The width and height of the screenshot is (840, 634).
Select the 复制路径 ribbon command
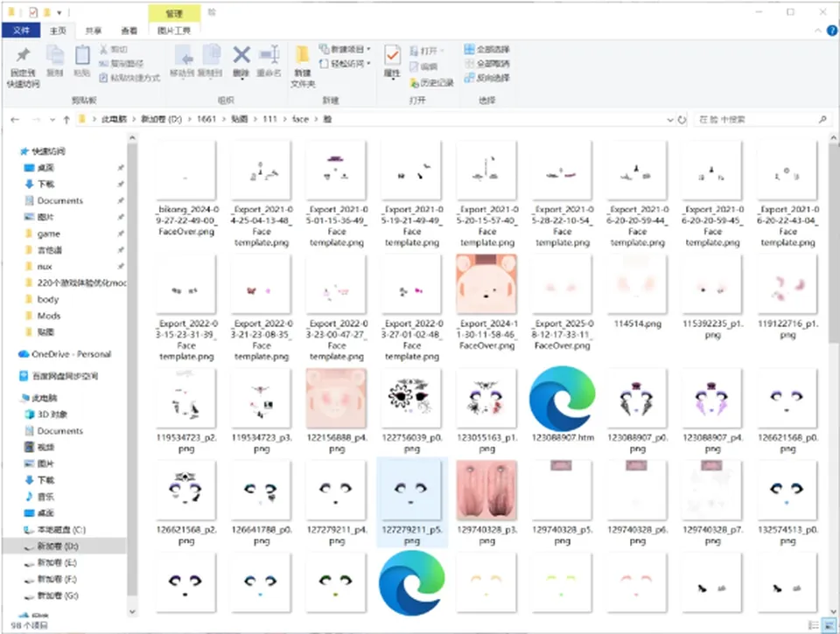(122, 64)
